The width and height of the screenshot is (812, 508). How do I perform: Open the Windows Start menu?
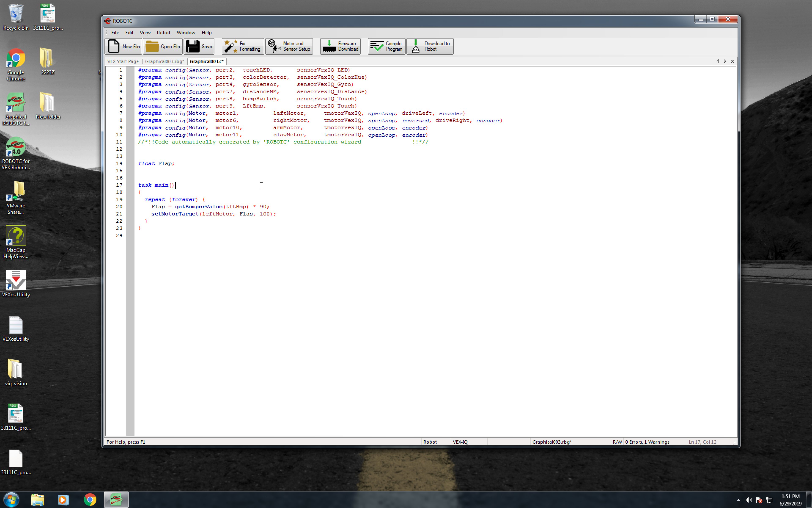11,500
